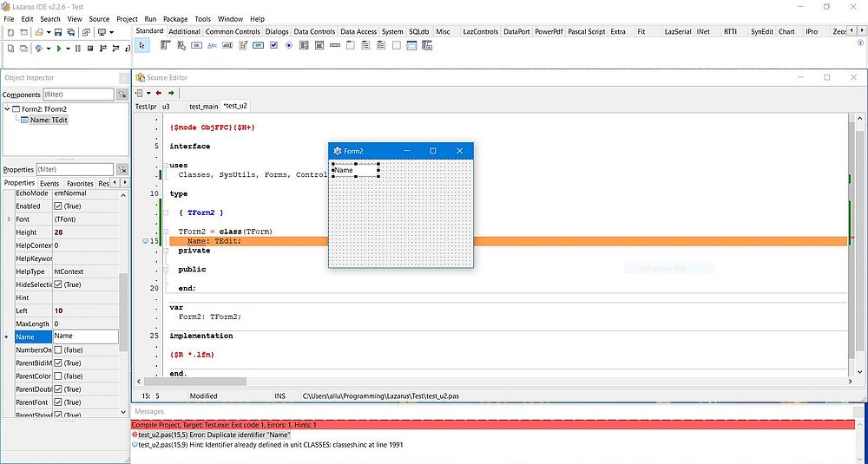
Task: Select the TMemo component icon
Action: click(243, 45)
